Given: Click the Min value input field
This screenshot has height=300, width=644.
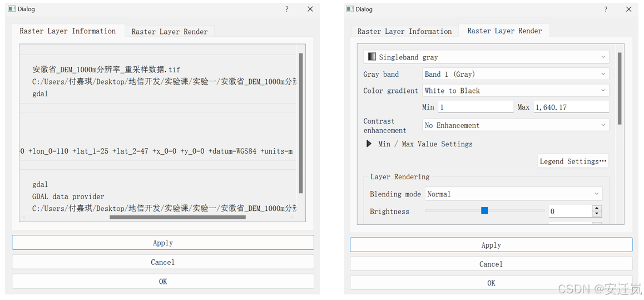Looking at the screenshot, I should (x=475, y=107).
